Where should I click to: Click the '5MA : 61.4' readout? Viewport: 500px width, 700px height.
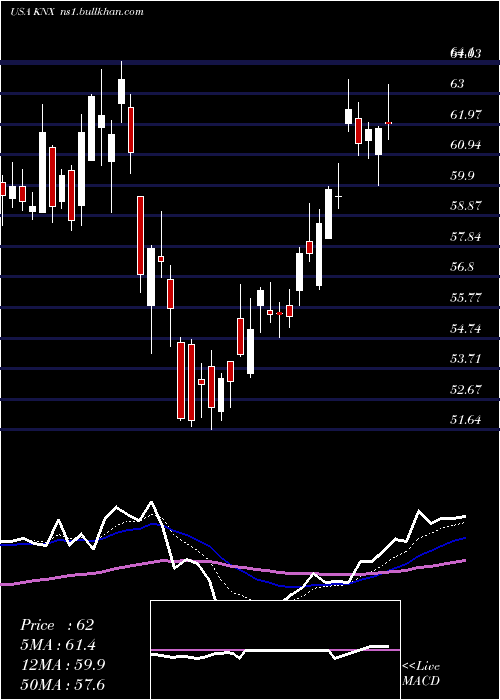coord(58,645)
